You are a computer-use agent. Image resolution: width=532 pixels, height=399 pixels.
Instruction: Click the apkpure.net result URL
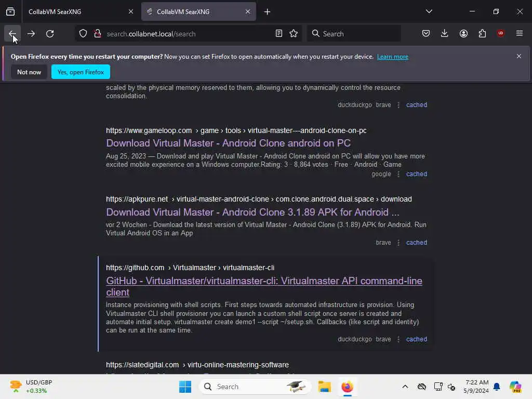[259, 199]
